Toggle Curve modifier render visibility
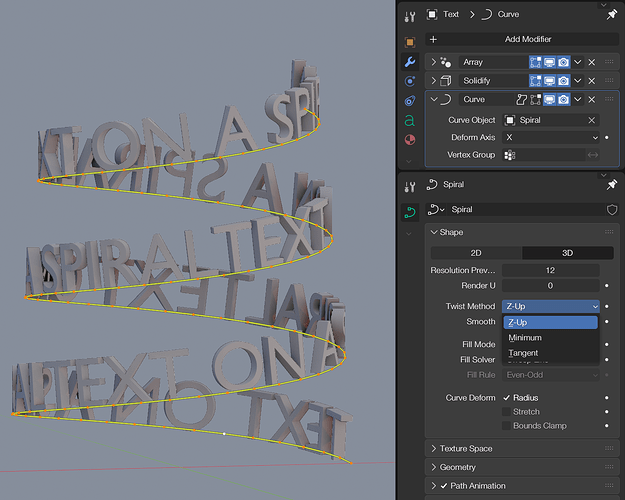 (564, 100)
